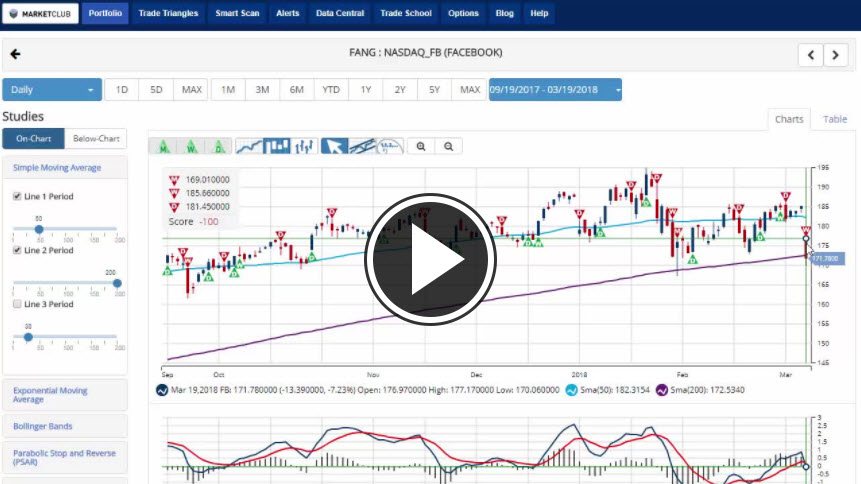Switch to line chart type
This screenshot has width=861, height=484.
pyautogui.click(x=249, y=146)
